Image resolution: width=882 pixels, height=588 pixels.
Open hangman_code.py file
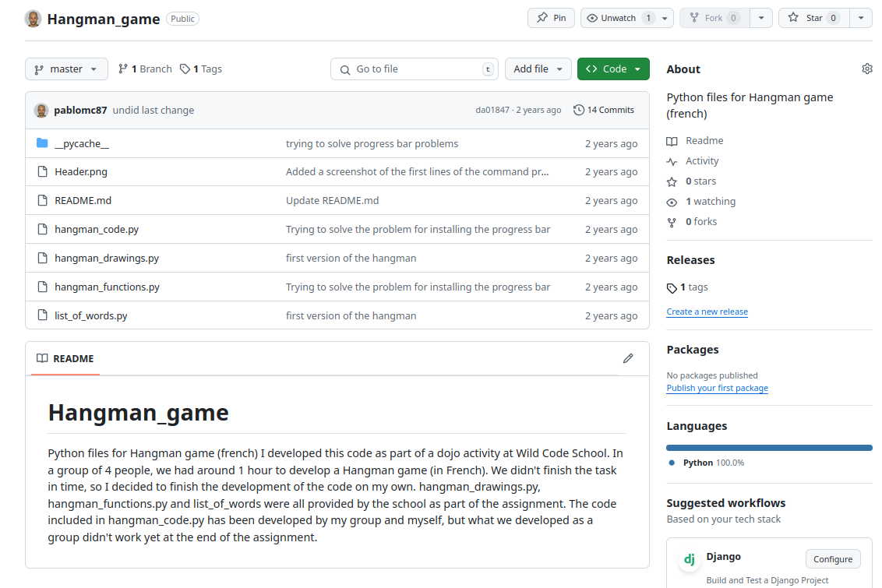tap(97, 229)
